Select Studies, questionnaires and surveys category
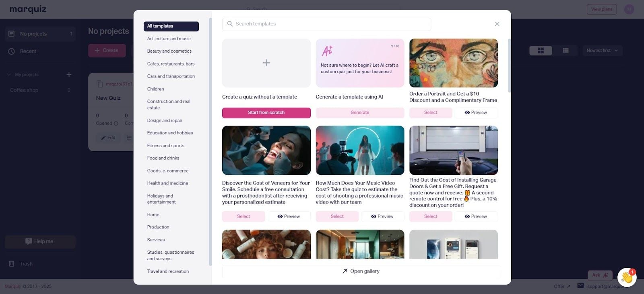Screen dimensions: 644x294 click(171, 255)
